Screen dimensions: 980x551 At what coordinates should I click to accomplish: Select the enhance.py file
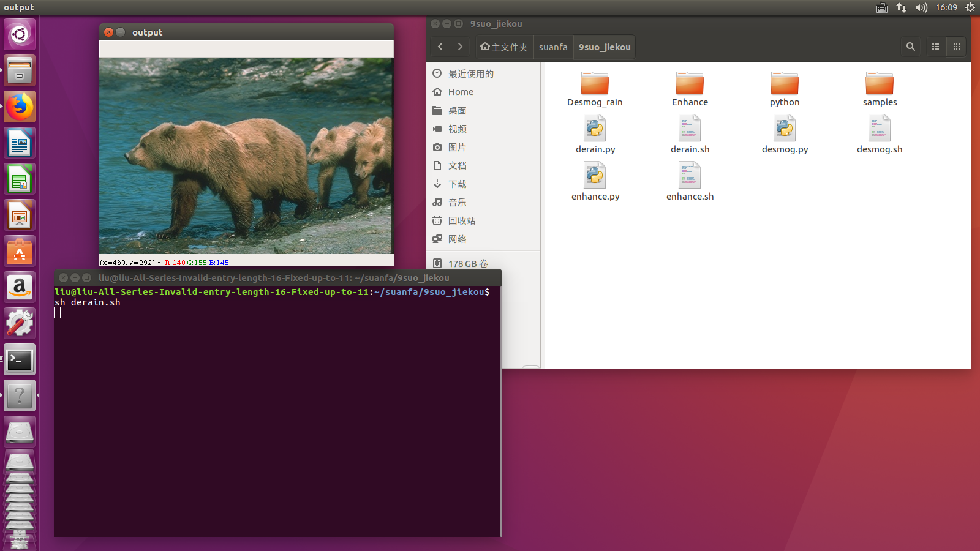[x=595, y=182]
